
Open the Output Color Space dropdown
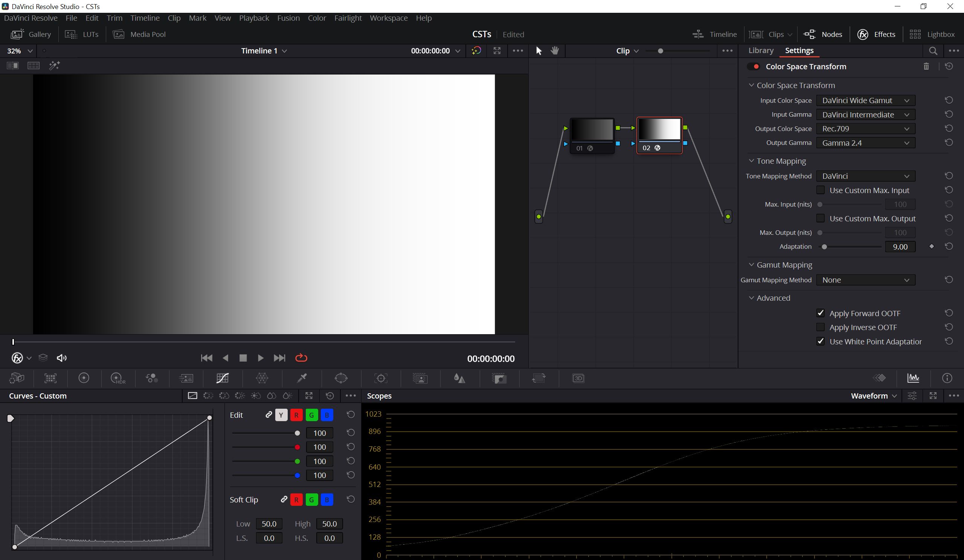pos(866,129)
